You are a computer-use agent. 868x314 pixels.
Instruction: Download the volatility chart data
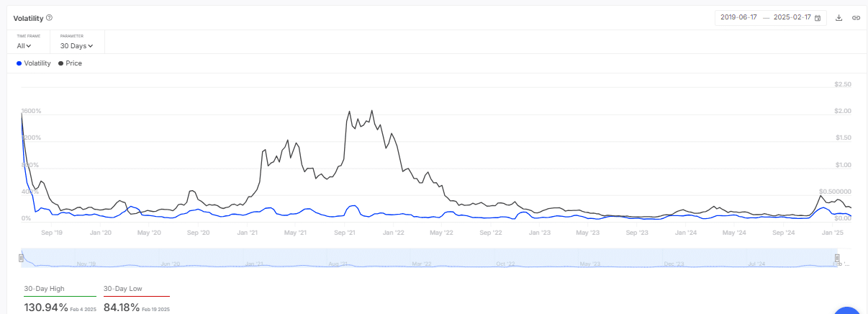tap(838, 18)
